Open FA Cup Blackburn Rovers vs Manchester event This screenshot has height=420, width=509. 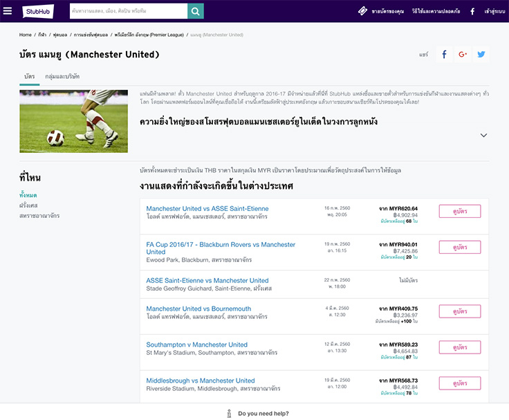tap(221, 248)
